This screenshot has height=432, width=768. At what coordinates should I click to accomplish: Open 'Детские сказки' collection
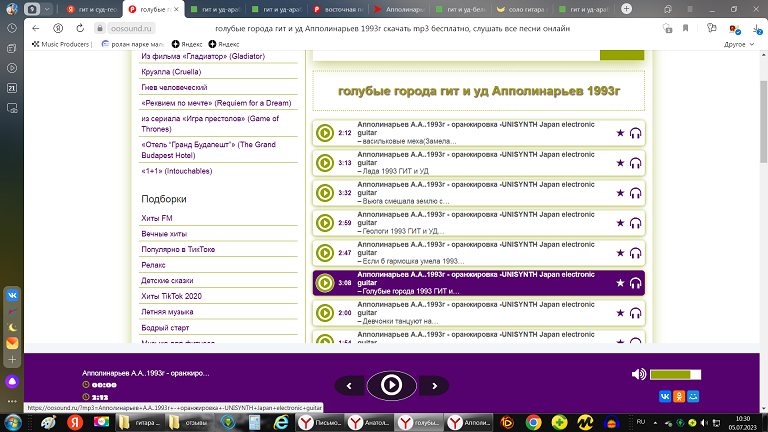coord(167,281)
